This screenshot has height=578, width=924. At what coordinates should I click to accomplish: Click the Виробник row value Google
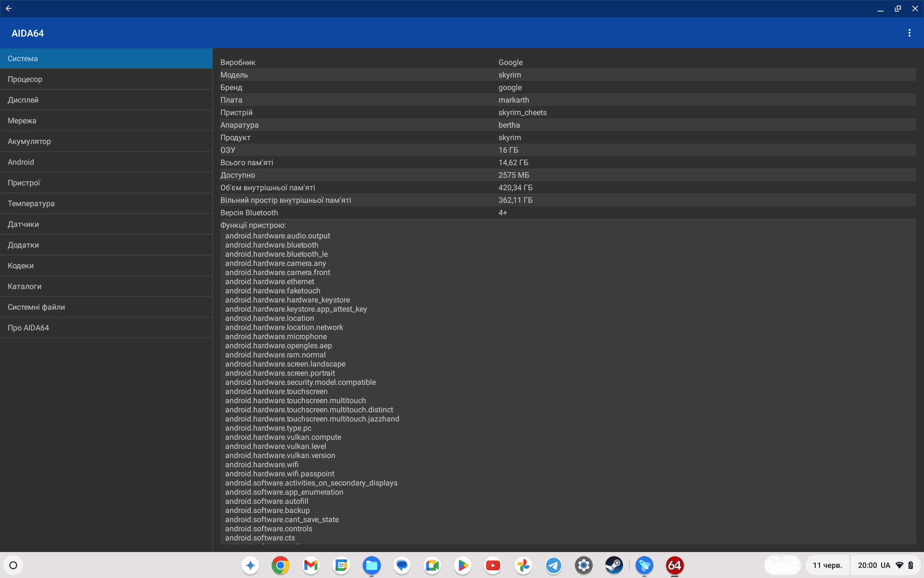click(510, 62)
